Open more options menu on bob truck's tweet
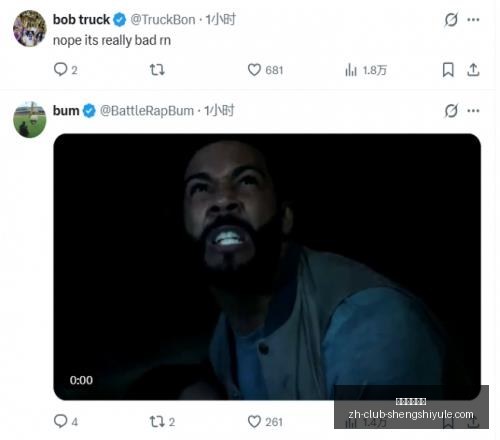 click(473, 20)
